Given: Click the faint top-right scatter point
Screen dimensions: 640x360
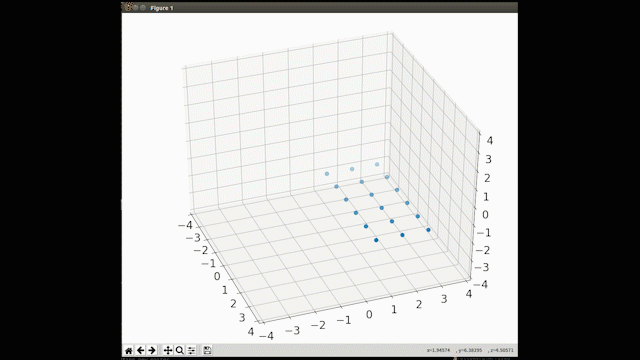Looking at the screenshot, I should click(x=377, y=164).
